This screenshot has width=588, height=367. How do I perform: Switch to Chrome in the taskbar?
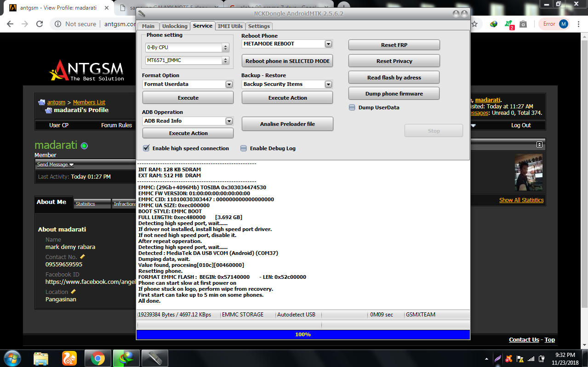[97, 358]
